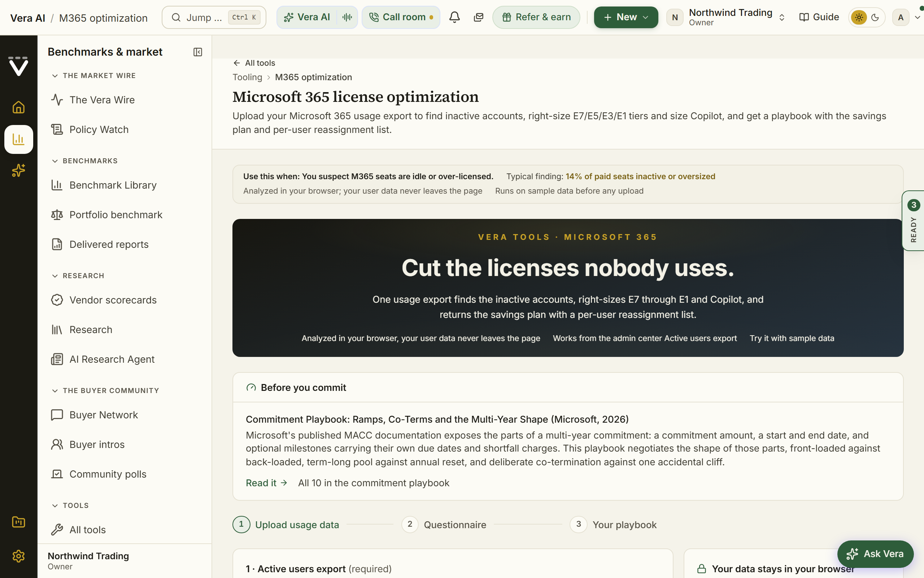Open the Guide
The height and width of the screenshot is (578, 924).
[x=819, y=17]
